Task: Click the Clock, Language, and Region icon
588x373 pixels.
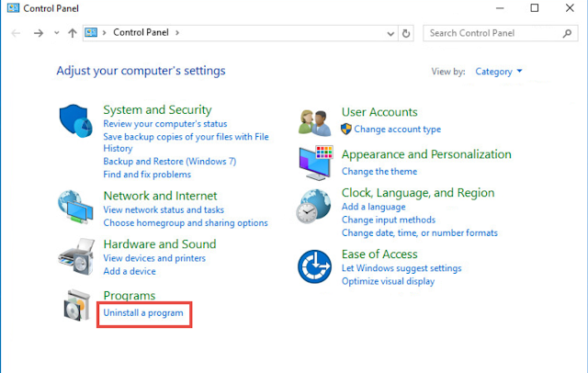Action: [313, 206]
